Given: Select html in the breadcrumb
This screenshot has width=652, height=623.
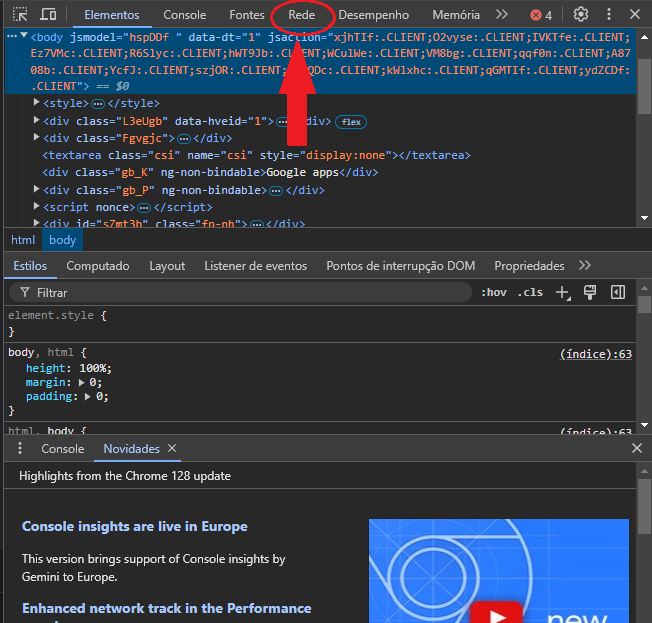Looking at the screenshot, I should [x=23, y=240].
